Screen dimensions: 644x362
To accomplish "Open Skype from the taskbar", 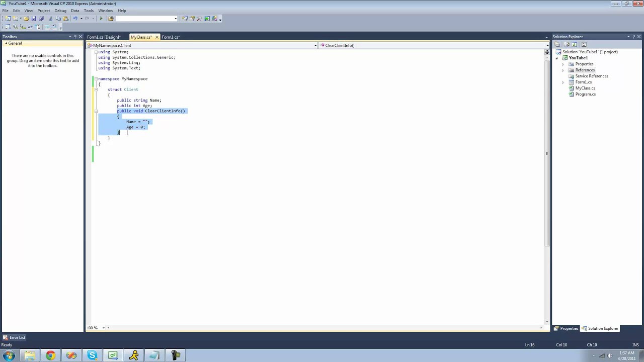I will 92,355.
